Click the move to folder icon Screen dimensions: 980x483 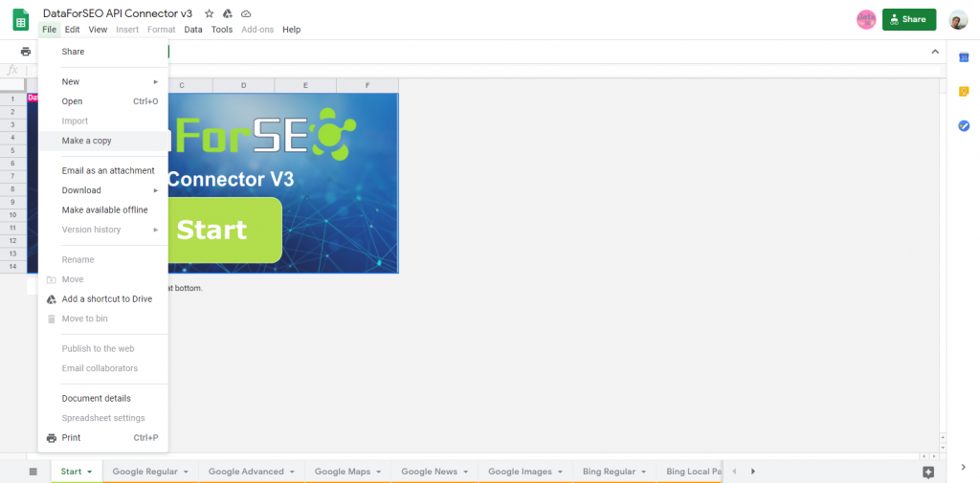pyautogui.click(x=227, y=14)
